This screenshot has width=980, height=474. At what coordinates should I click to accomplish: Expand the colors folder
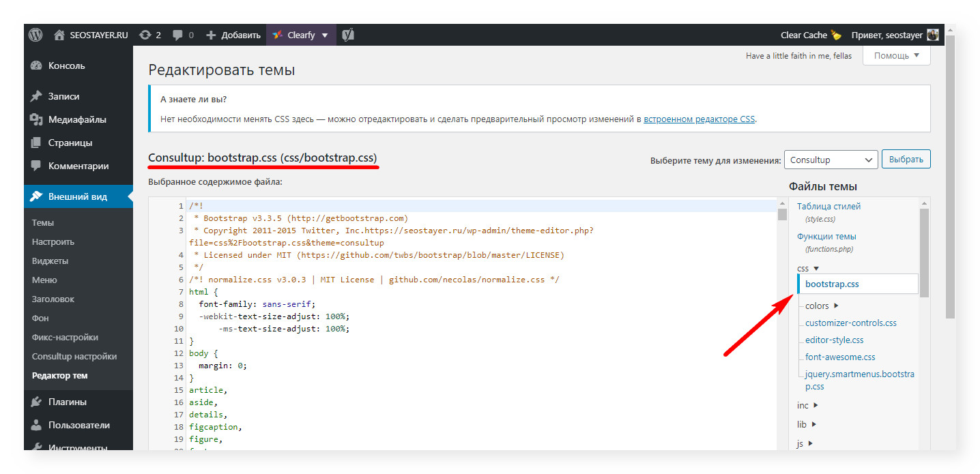[x=822, y=306]
